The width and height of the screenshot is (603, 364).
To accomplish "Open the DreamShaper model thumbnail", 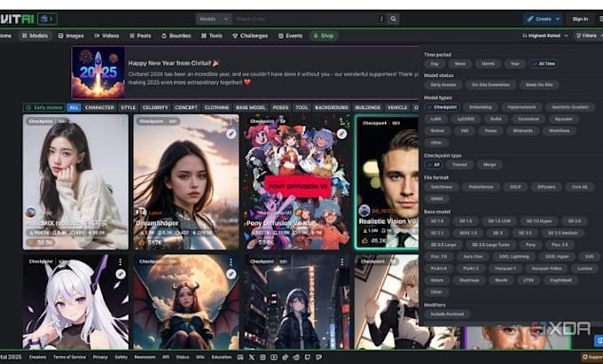I will (185, 182).
